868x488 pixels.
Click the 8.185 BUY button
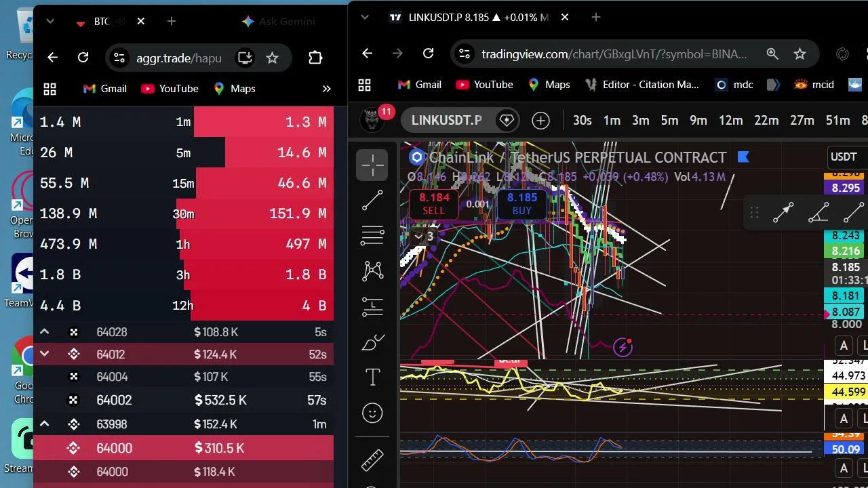(x=521, y=203)
